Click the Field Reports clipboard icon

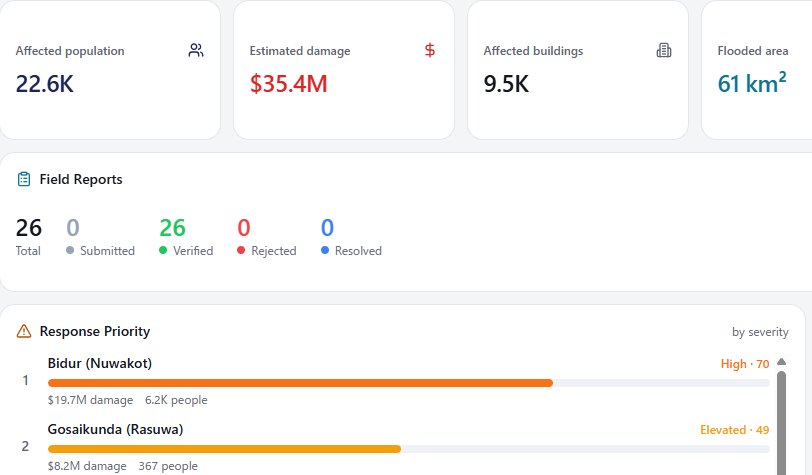click(x=24, y=179)
